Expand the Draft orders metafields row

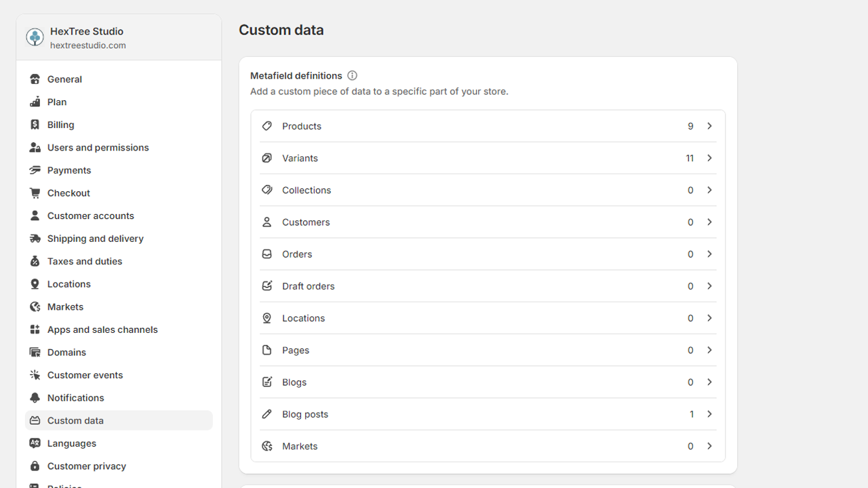488,285
